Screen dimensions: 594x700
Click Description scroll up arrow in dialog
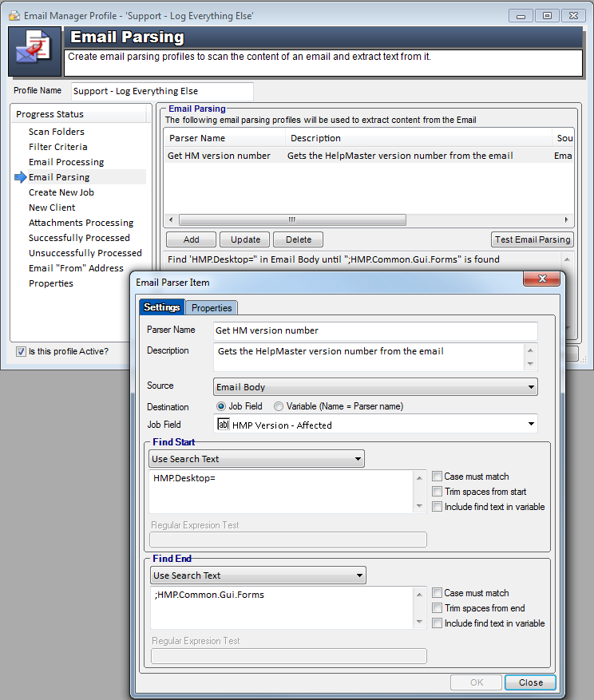point(530,350)
